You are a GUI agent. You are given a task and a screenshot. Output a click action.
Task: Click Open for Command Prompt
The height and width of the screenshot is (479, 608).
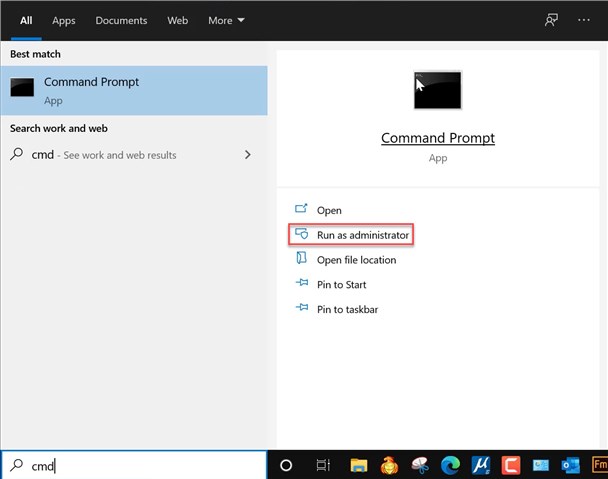[329, 210]
